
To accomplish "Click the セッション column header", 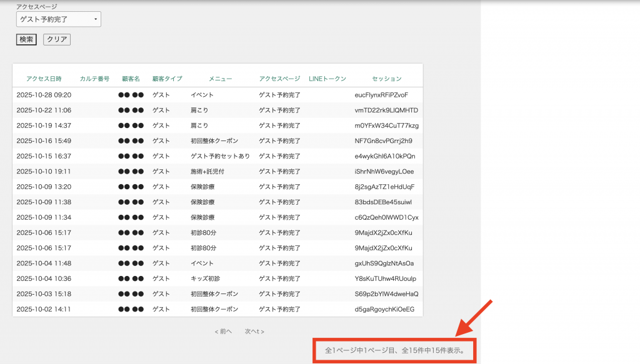I will click(x=386, y=79).
